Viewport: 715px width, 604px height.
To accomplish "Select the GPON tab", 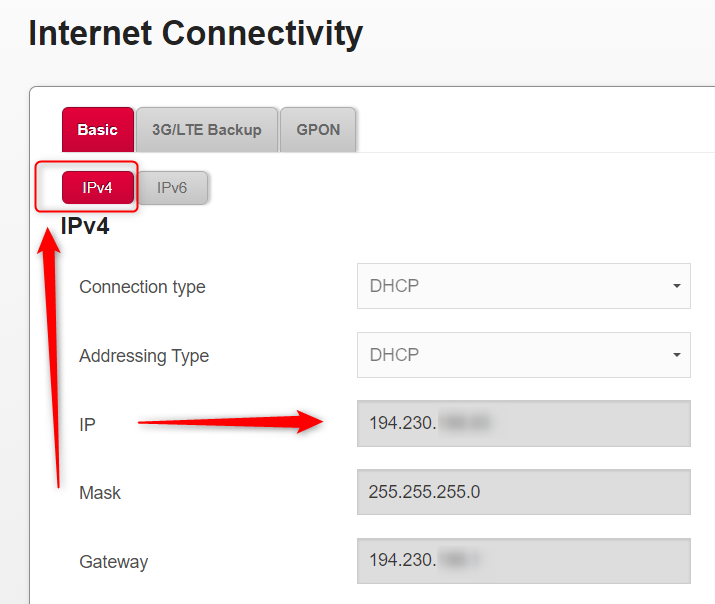I will click(318, 130).
